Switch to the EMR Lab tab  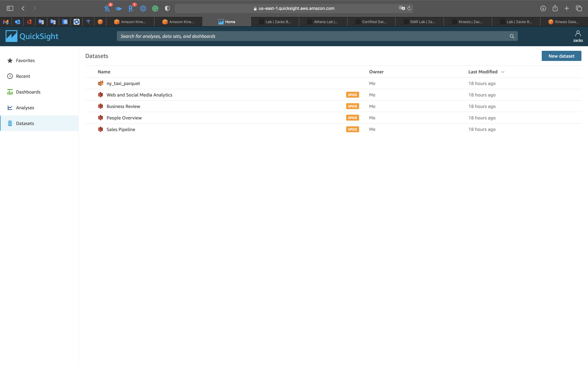point(420,22)
